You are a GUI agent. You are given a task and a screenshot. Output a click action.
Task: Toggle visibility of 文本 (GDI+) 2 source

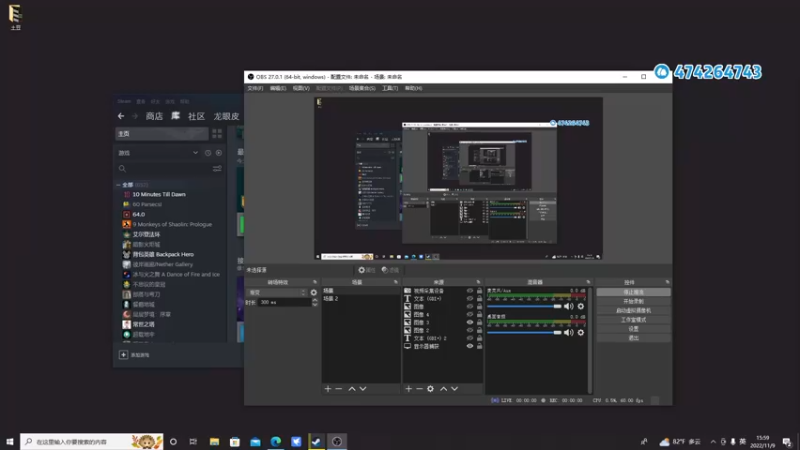click(x=470, y=338)
